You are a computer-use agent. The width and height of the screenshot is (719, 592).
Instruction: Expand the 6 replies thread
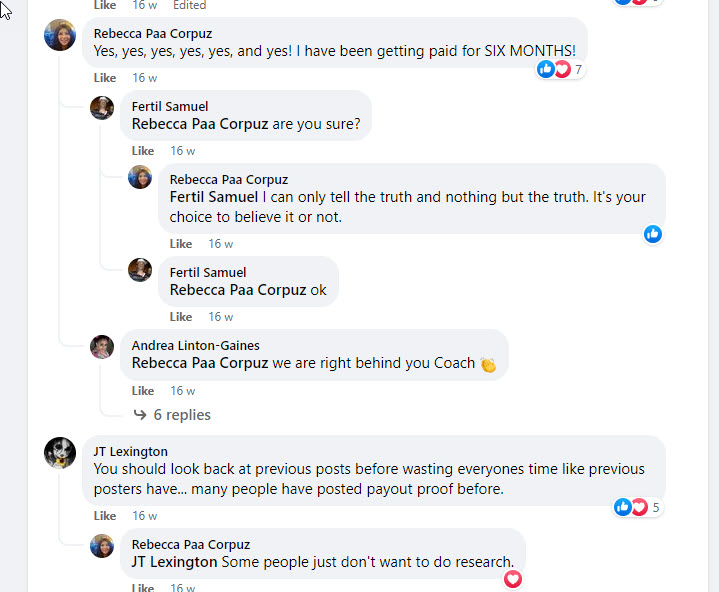(181, 415)
